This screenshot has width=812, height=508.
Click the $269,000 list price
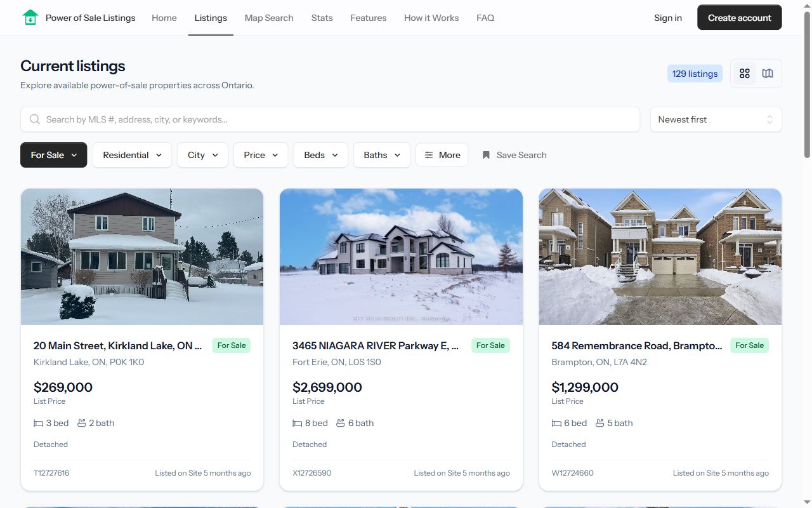pos(63,387)
